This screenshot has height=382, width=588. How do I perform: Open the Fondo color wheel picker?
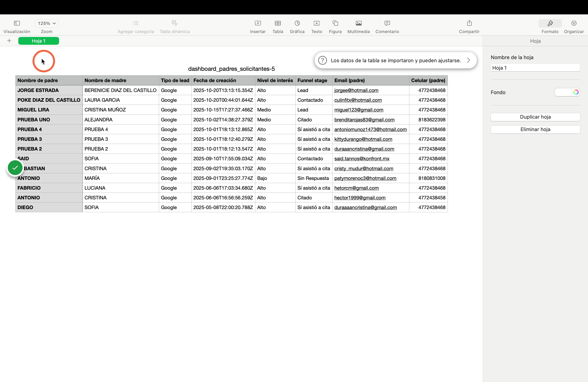click(x=576, y=92)
